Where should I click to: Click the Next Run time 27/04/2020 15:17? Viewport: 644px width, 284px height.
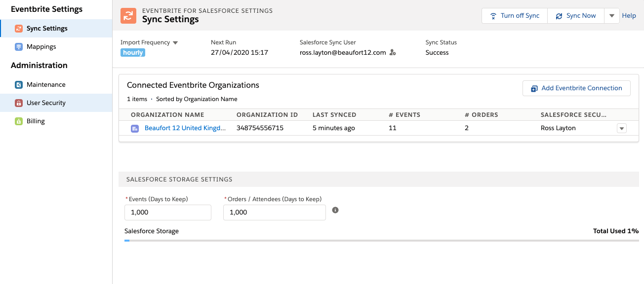click(240, 53)
